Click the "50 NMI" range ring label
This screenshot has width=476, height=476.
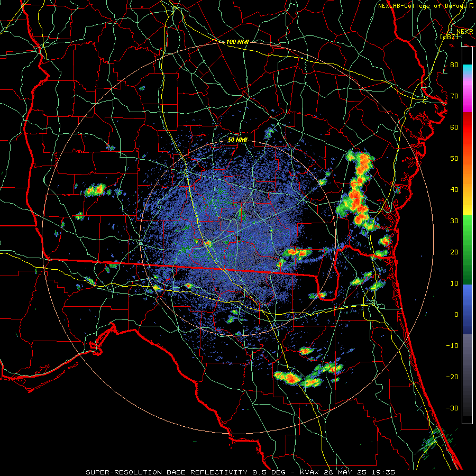pyautogui.click(x=237, y=140)
